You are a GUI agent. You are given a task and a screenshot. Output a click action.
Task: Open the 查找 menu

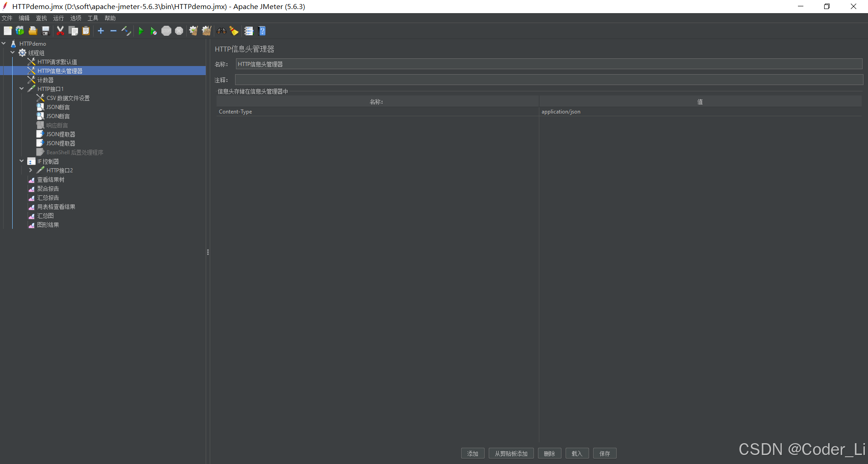42,18
